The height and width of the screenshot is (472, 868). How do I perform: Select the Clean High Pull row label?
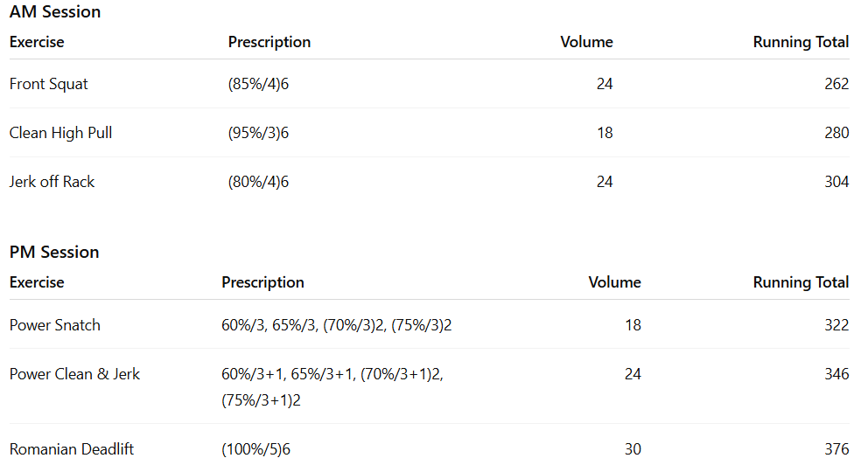[61, 133]
